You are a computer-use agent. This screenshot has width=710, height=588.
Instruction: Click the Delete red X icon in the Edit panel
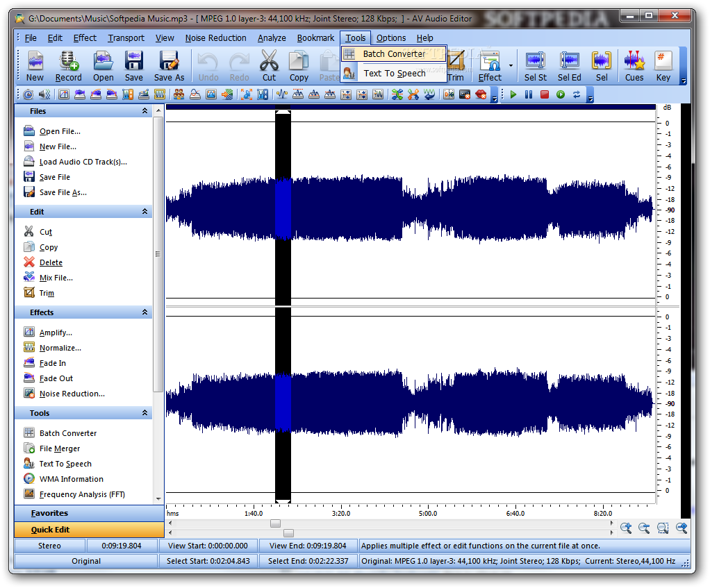click(x=29, y=262)
